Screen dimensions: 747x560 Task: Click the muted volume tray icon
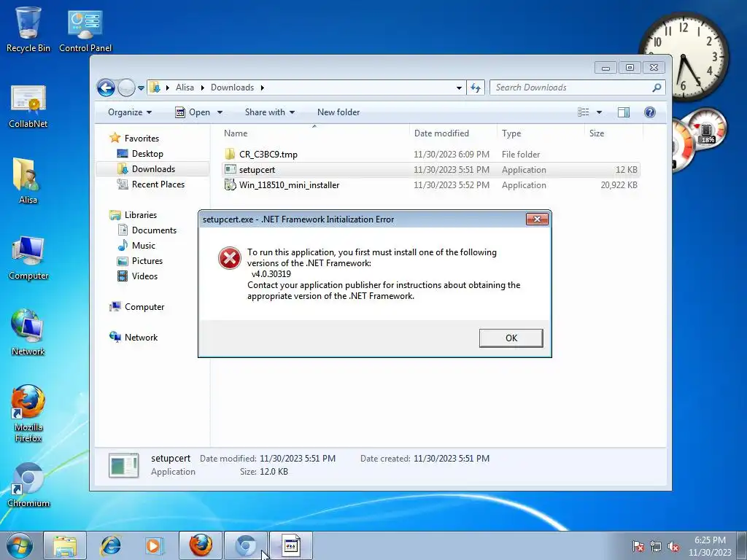pos(673,546)
